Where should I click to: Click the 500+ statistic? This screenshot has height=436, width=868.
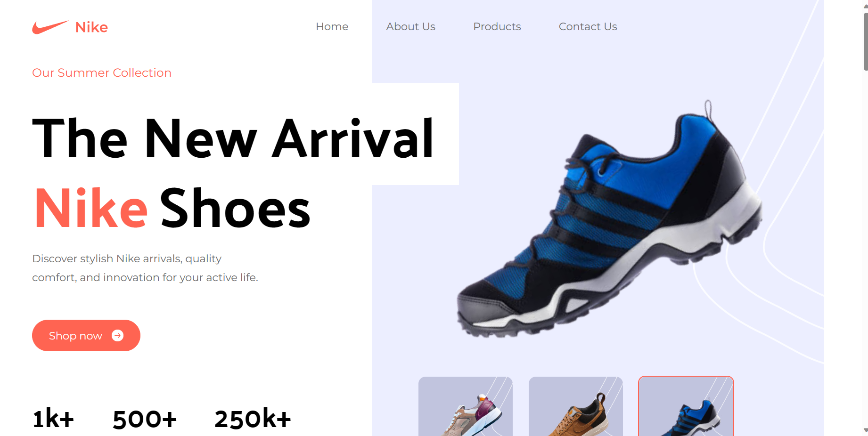145,419
